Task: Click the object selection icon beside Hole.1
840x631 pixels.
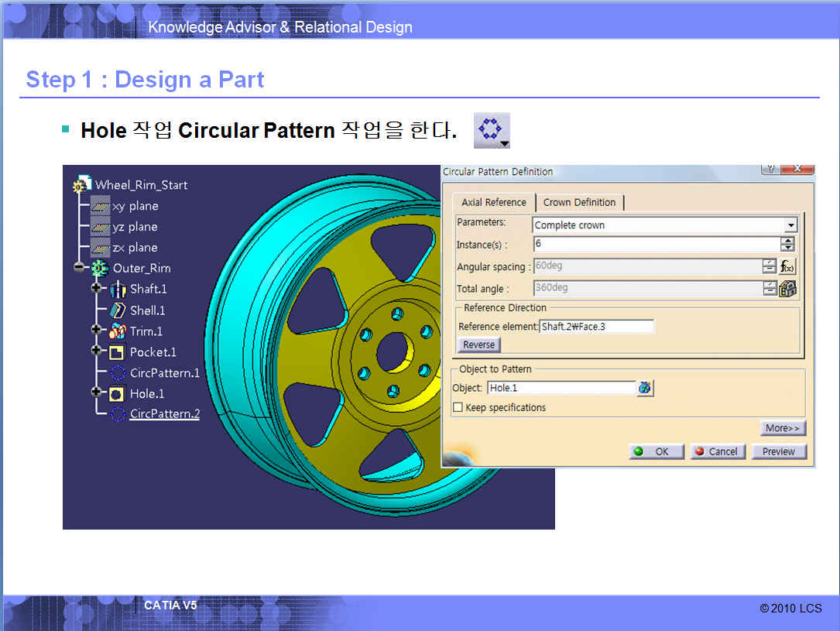Action: 645,388
